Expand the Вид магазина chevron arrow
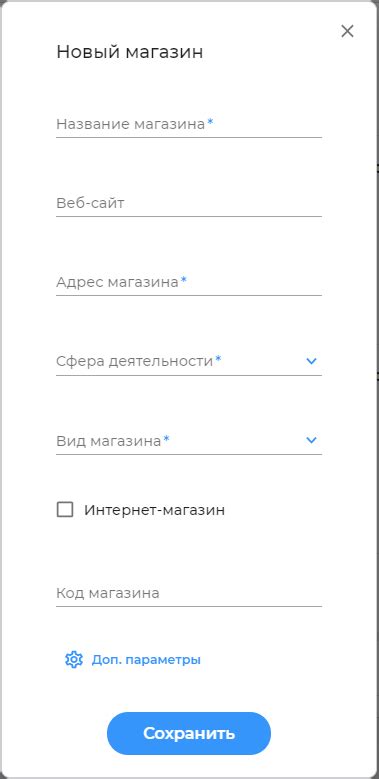Viewport: 379px width, 779px height. 311,440
